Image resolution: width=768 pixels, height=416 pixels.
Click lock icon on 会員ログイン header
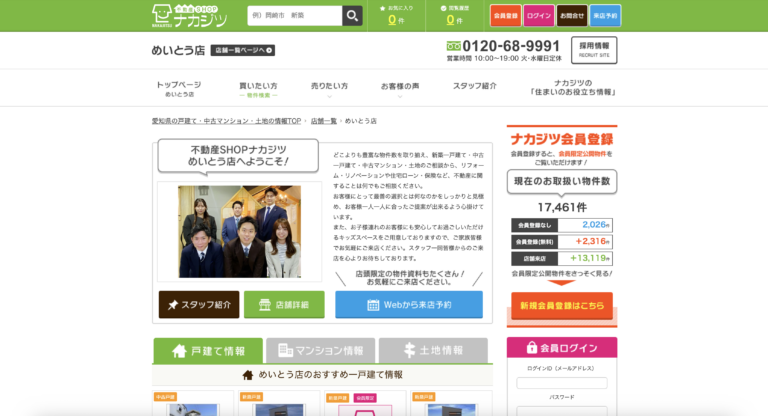[x=531, y=347]
